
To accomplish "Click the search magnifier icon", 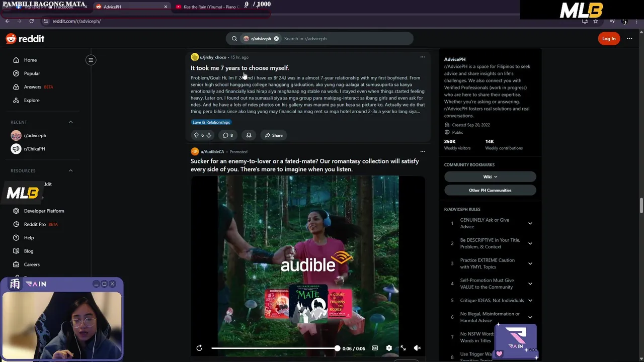I will [234, 39].
